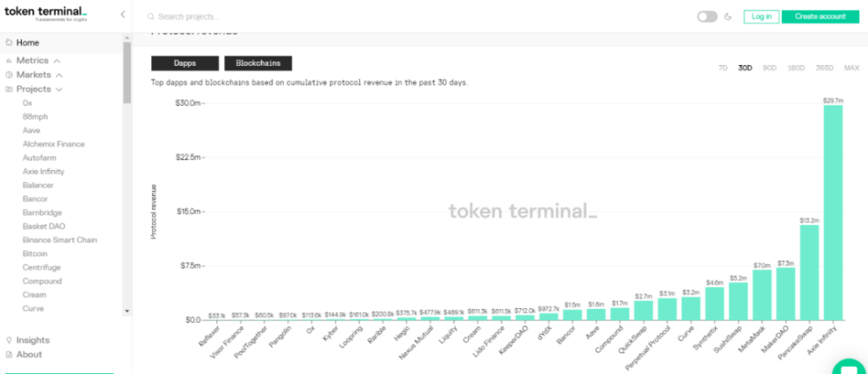The image size is (868, 374).
Task: Click the moon dark-mode icon
Action: pos(728,16)
